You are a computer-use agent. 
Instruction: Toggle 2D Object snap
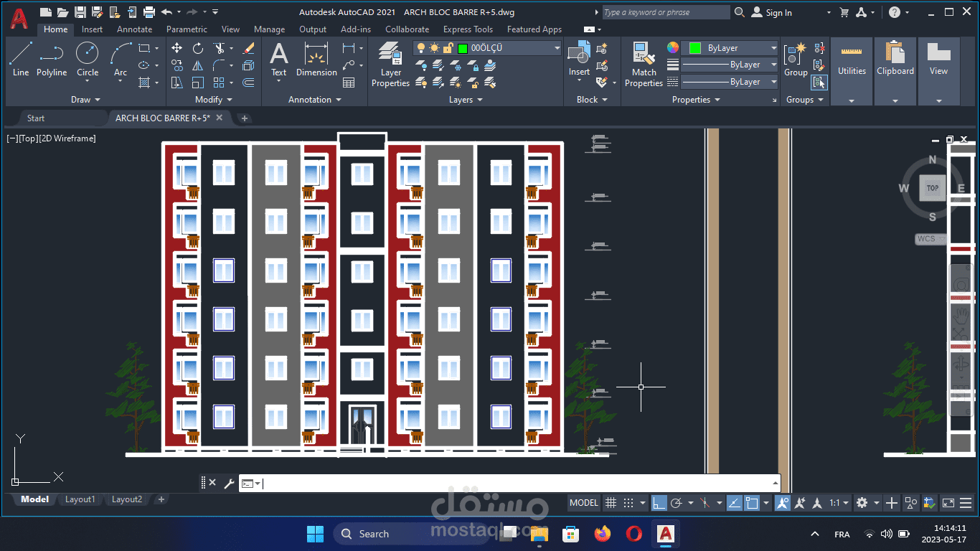tap(752, 503)
